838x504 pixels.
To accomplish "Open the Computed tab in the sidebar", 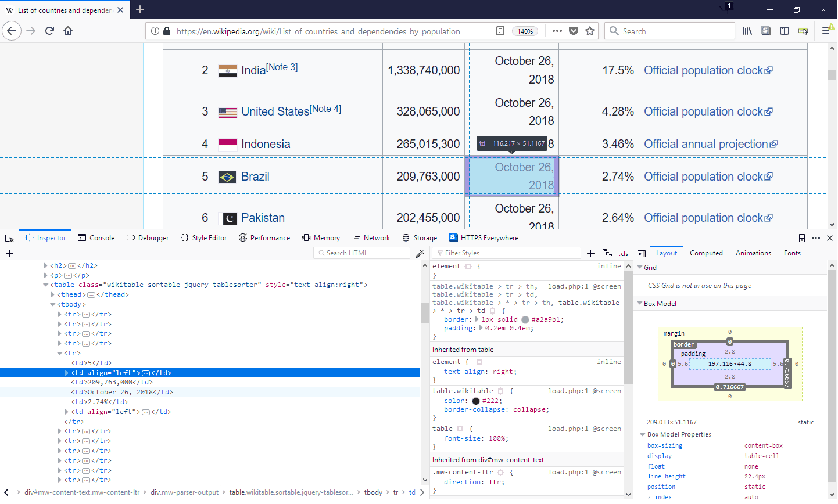I will [x=706, y=253].
